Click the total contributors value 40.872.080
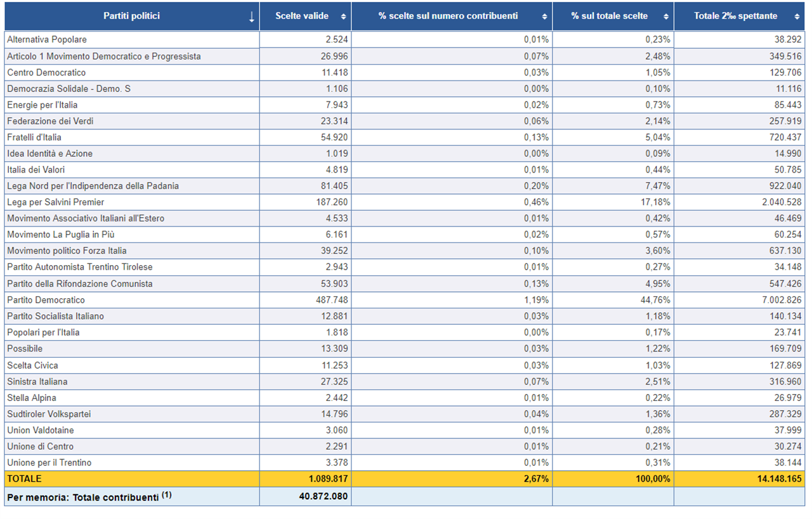This screenshot has width=812, height=519. pyautogui.click(x=324, y=496)
